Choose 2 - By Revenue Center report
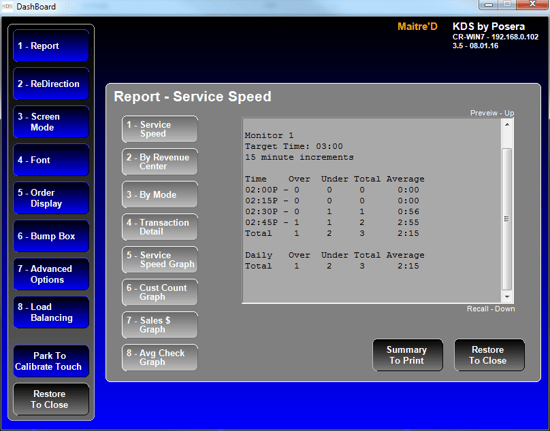The height and width of the screenshot is (431, 550). (160, 162)
